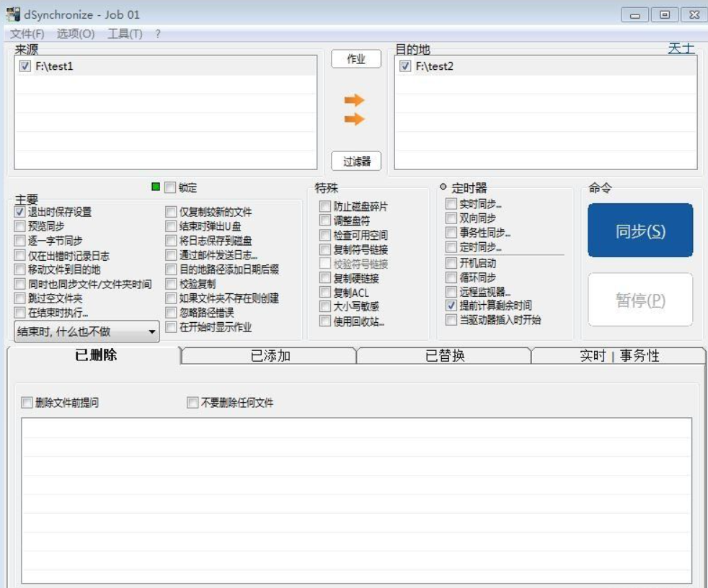Image resolution: width=708 pixels, height=588 pixels.
Task: Enable 检查可用空间 option
Action: click(324, 235)
